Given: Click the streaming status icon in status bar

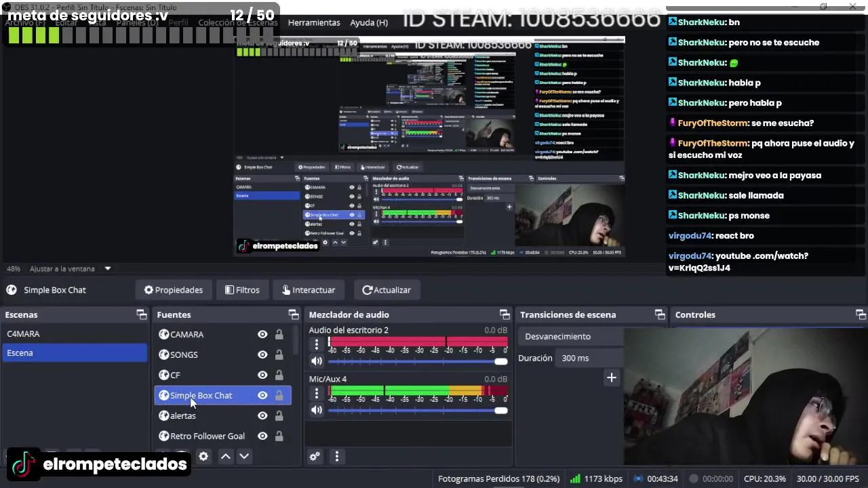Looking at the screenshot, I should click(x=637, y=479).
